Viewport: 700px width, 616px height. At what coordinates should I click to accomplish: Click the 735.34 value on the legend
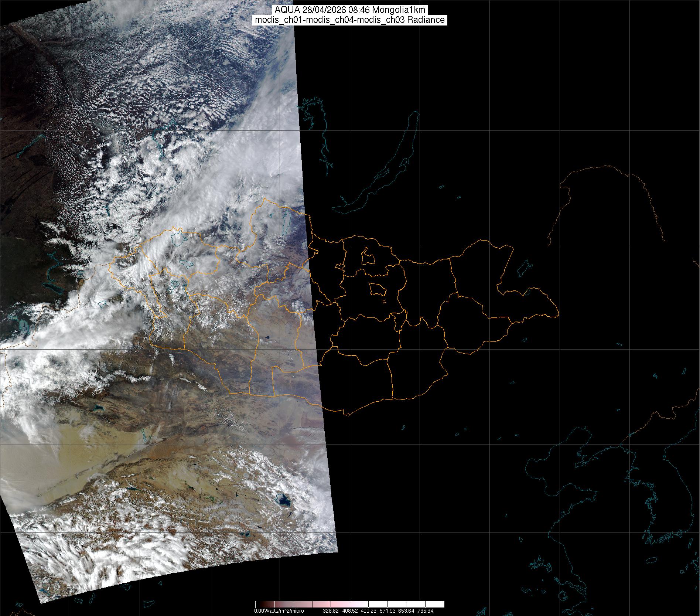pyautogui.click(x=426, y=611)
